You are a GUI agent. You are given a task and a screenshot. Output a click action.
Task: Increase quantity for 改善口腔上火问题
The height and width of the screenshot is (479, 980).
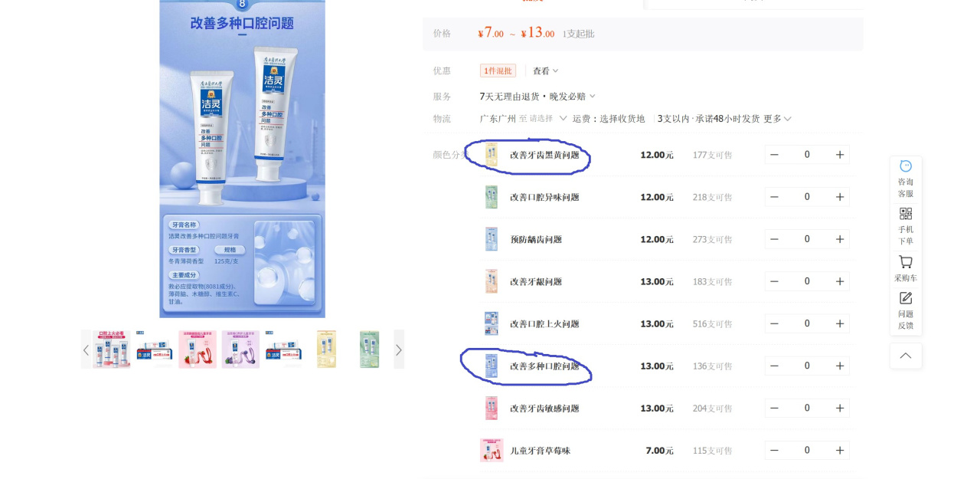pos(840,323)
